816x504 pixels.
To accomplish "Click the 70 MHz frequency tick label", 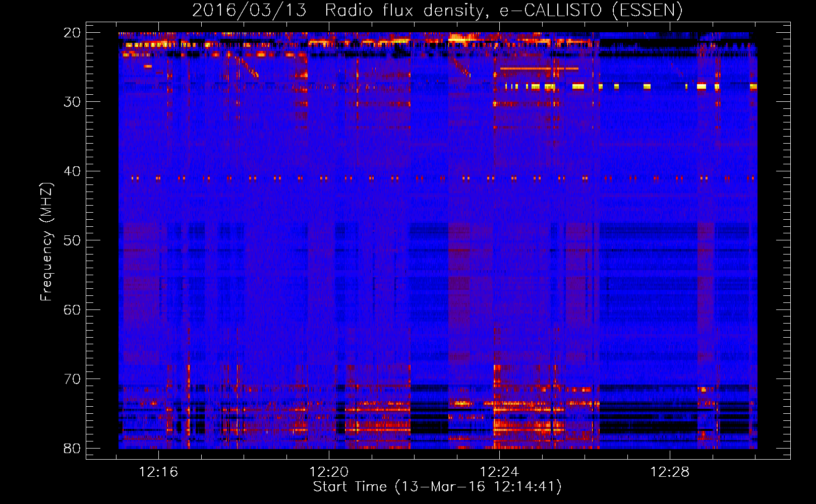I will tap(72, 379).
